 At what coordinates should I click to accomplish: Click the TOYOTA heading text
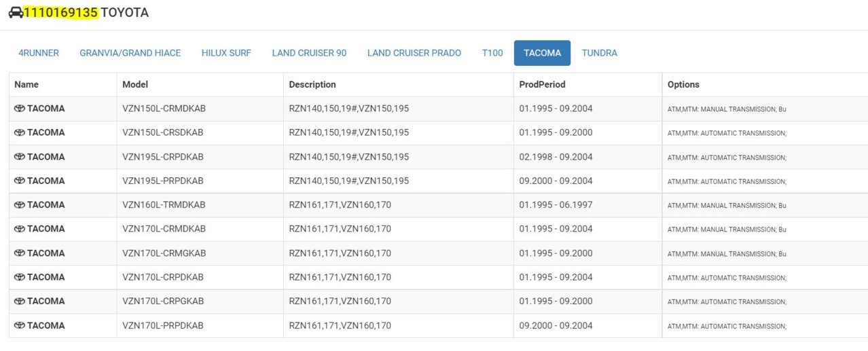tap(125, 12)
